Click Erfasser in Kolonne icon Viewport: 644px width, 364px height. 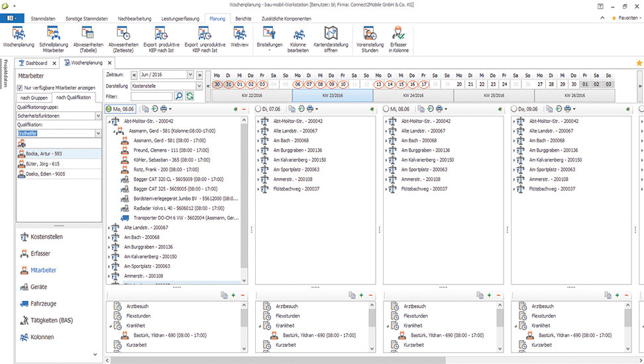[398, 33]
